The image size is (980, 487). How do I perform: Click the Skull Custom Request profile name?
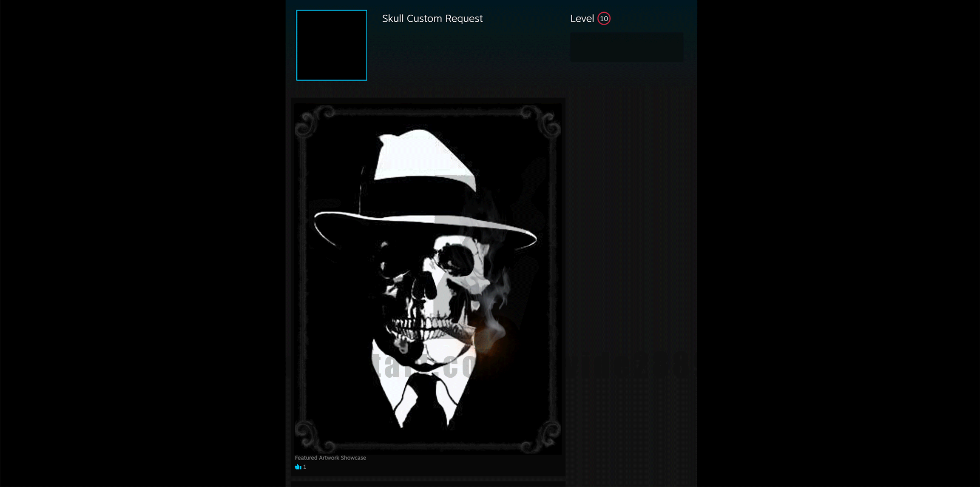[x=432, y=18]
